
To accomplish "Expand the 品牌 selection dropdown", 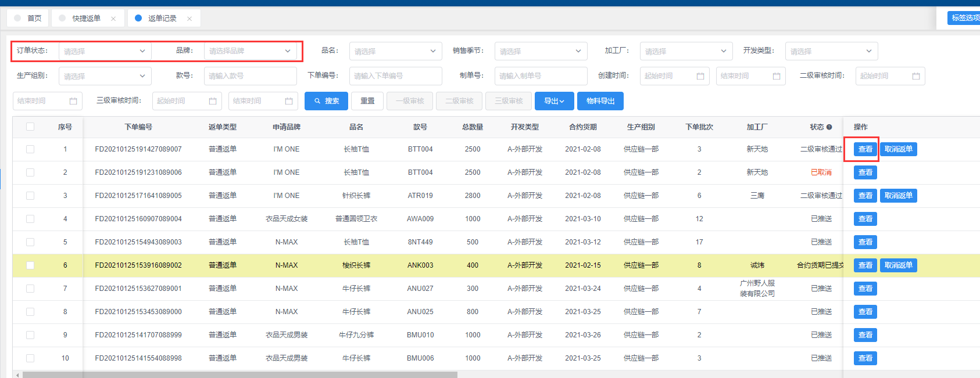I will 250,51.
